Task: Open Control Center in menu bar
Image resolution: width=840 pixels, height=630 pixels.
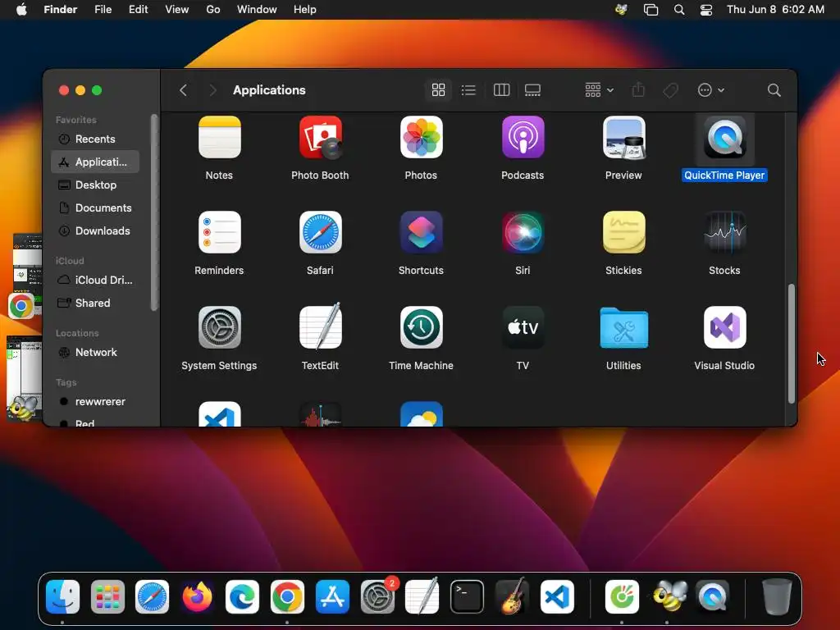Action: pyautogui.click(x=706, y=10)
